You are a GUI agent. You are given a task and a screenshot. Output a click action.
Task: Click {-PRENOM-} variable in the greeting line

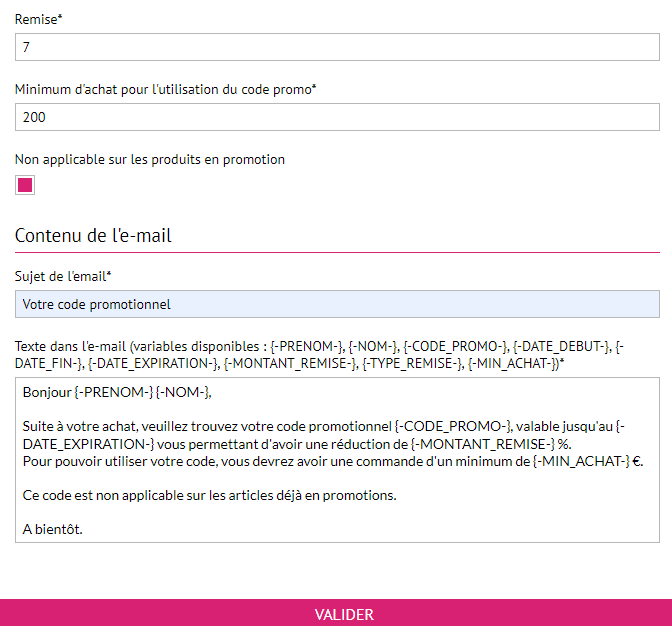pos(112,393)
